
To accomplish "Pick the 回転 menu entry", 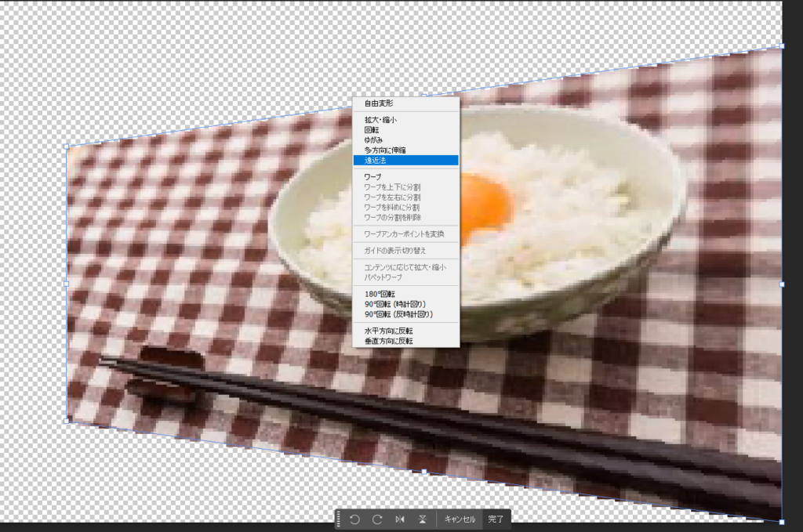I will pyautogui.click(x=372, y=130).
